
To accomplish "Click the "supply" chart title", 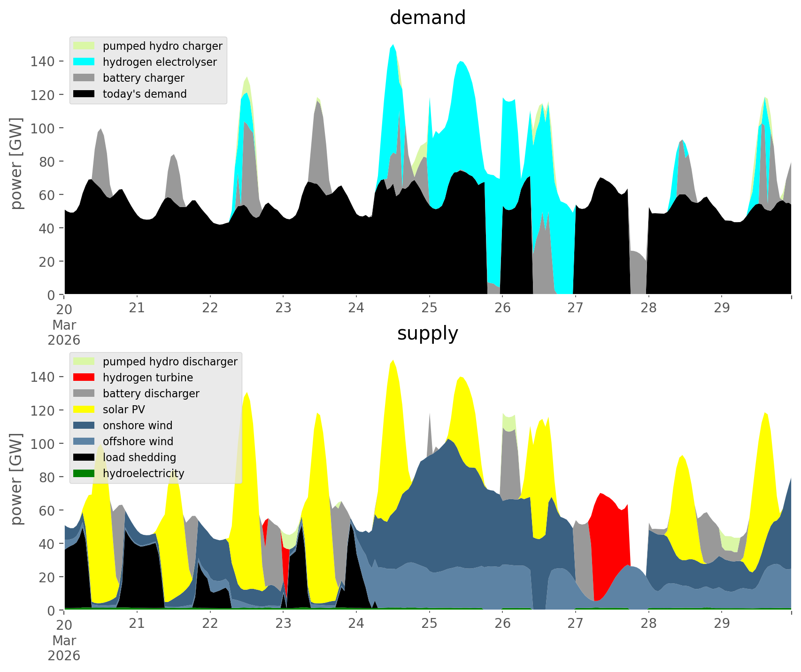I will tap(427, 333).
